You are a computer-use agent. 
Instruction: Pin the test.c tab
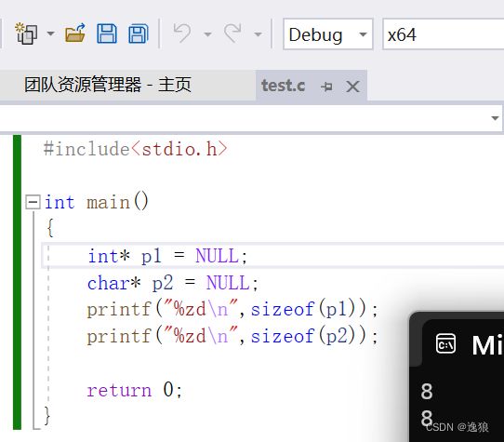click(326, 87)
